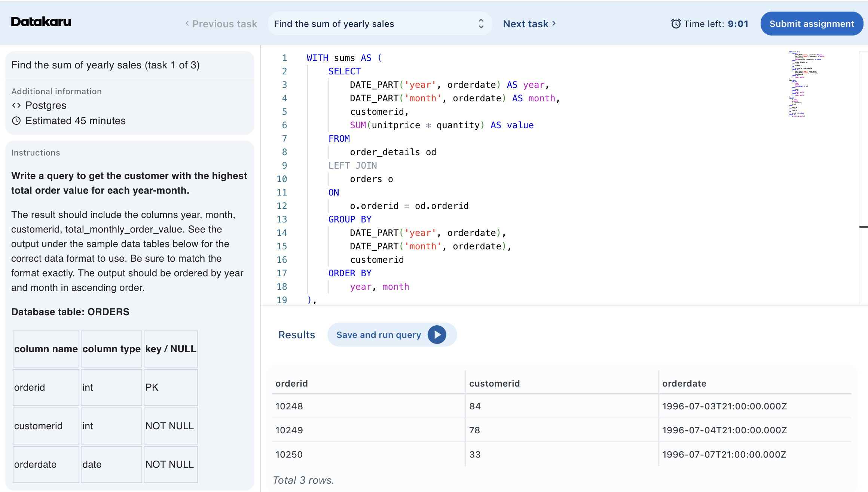
Task: Click the 'WITH sums AS (' code line
Action: 344,58
